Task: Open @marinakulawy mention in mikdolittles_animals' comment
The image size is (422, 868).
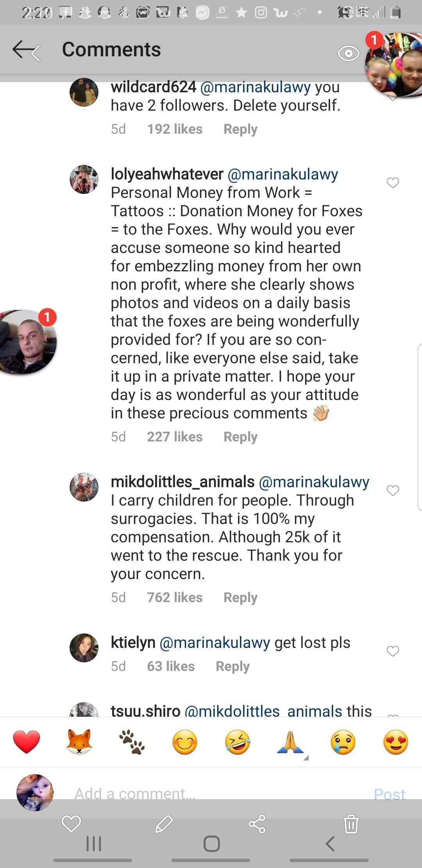Action: (314, 482)
